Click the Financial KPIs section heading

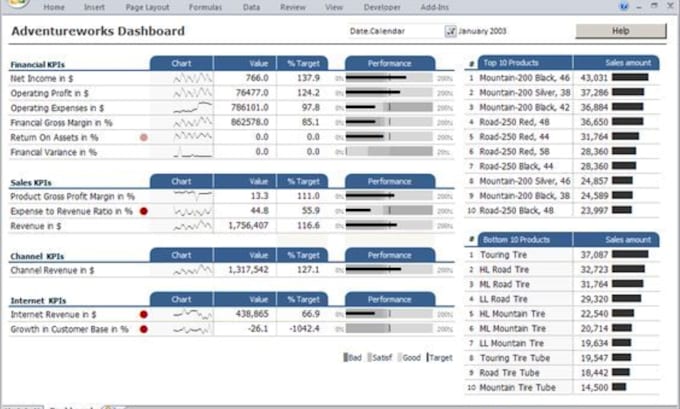(38, 65)
